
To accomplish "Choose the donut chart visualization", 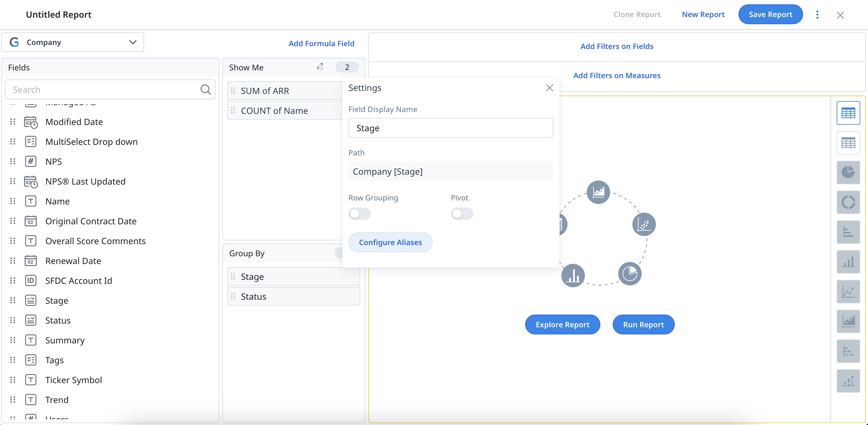I will click(848, 202).
